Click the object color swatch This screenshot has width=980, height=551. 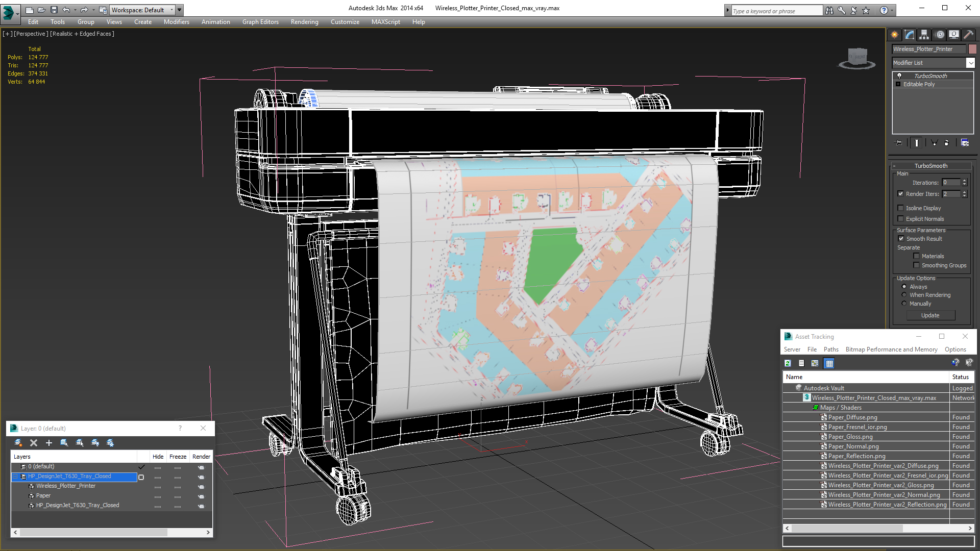972,49
